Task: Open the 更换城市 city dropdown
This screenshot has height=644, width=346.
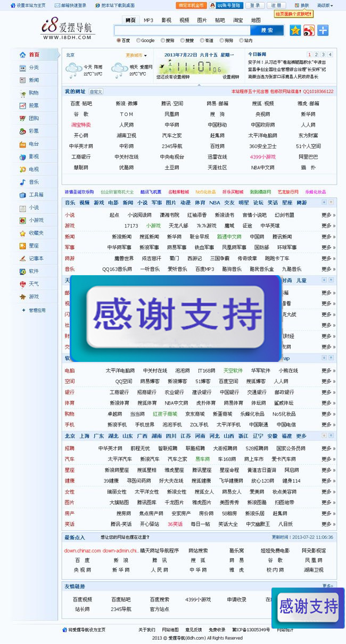Action: 136,55
